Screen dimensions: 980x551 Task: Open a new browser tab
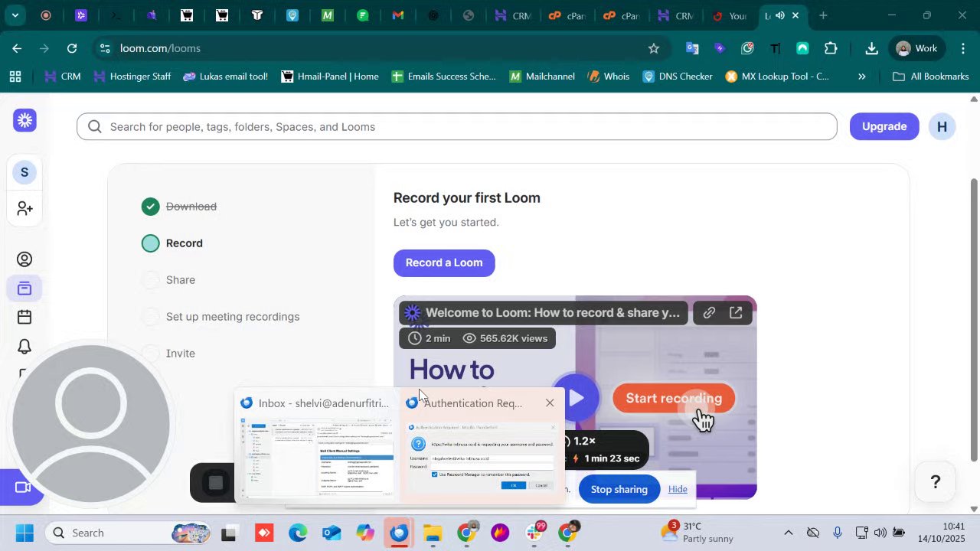[x=823, y=15]
